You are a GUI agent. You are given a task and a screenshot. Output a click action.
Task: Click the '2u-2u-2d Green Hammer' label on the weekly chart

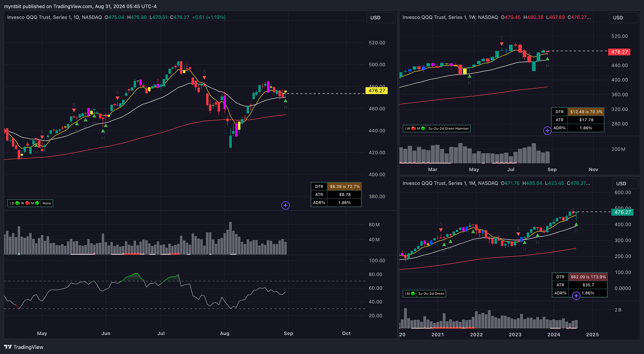coord(448,129)
